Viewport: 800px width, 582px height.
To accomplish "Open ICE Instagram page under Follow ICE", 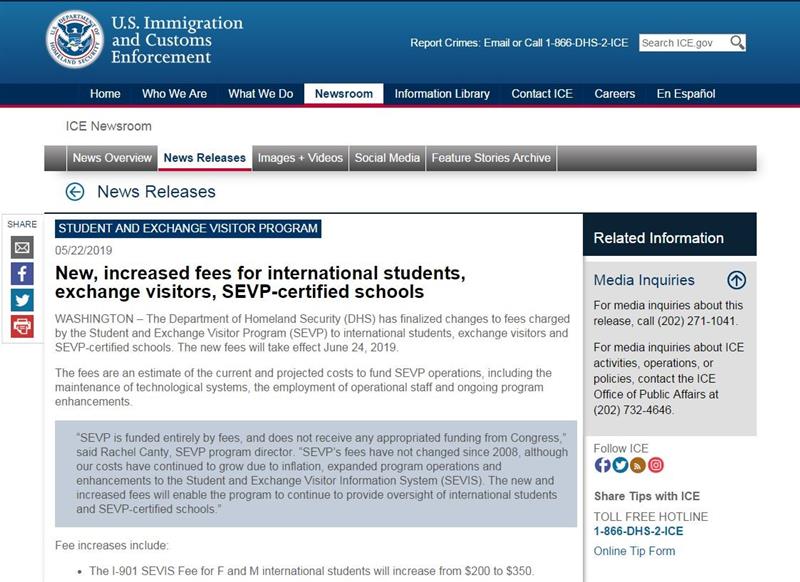I will (x=656, y=465).
